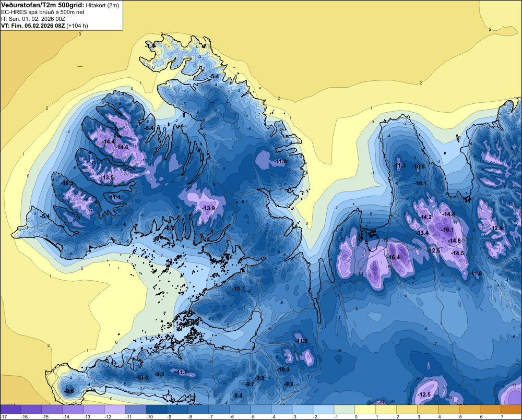The image size is (522, 420).
Task: Select the legend swatch between 0 and 1
Action: [x=365, y=410]
